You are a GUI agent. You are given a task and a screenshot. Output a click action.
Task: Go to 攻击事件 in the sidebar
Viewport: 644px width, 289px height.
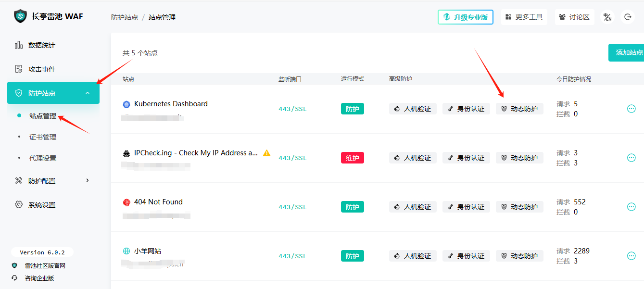[x=42, y=69]
